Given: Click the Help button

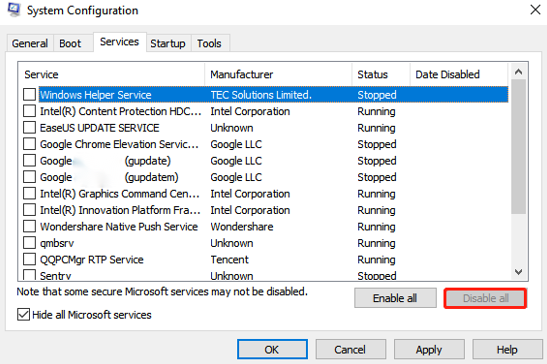Looking at the screenshot, I should click(507, 349).
